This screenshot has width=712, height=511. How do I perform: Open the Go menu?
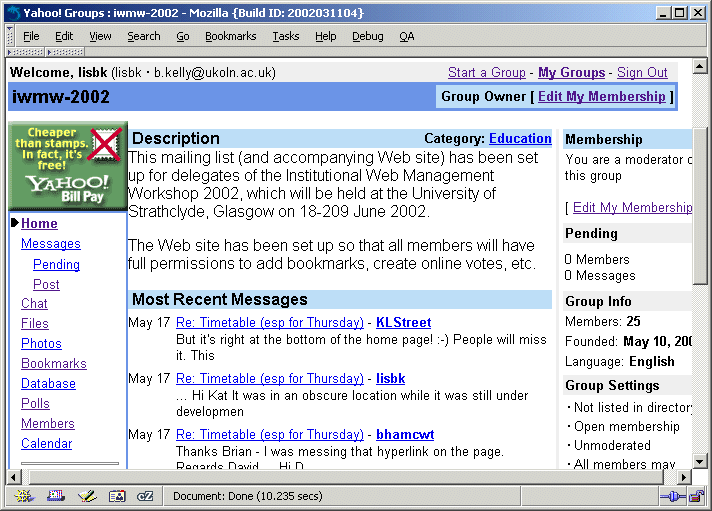coord(183,36)
